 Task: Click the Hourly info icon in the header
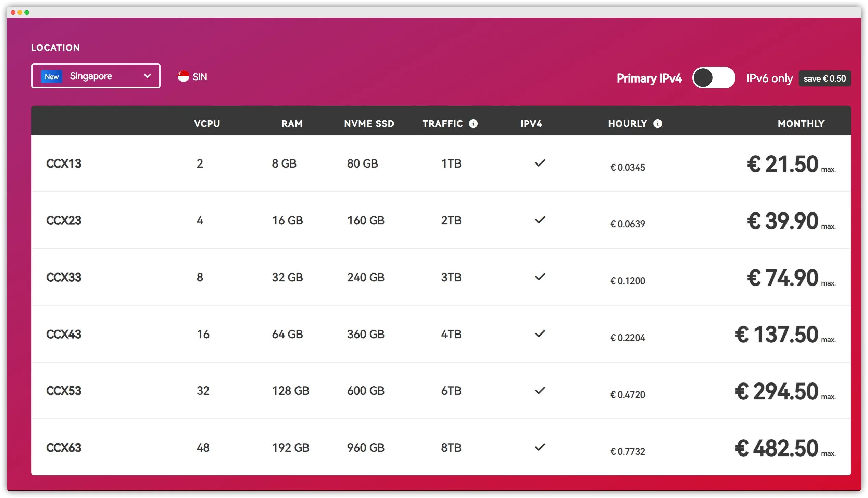coord(657,124)
